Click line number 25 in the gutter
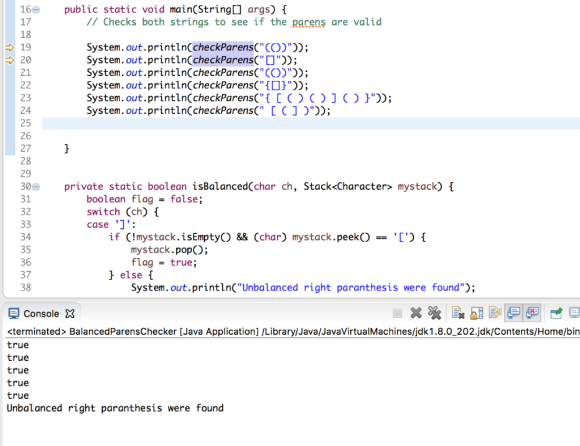The height and width of the screenshot is (446, 580). 26,123
